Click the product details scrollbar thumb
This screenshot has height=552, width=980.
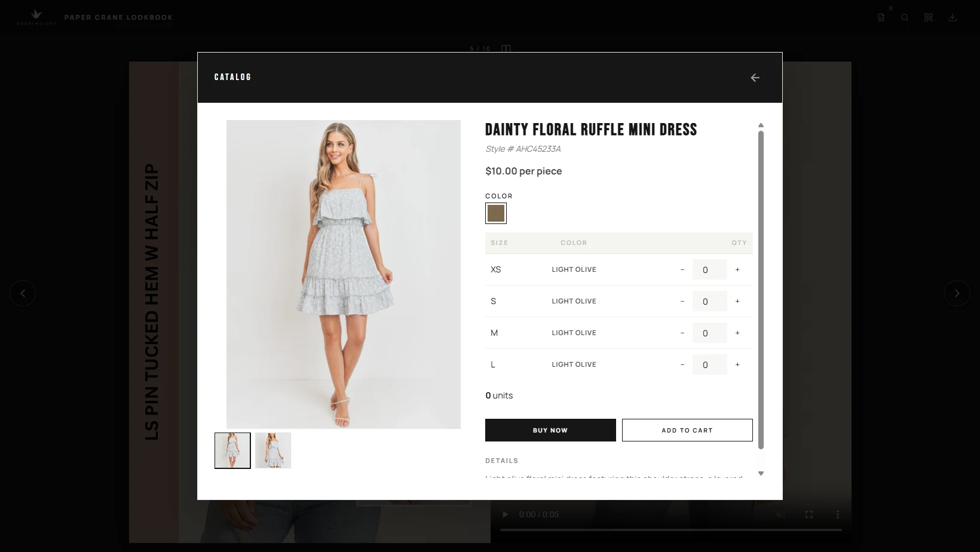[761, 290]
